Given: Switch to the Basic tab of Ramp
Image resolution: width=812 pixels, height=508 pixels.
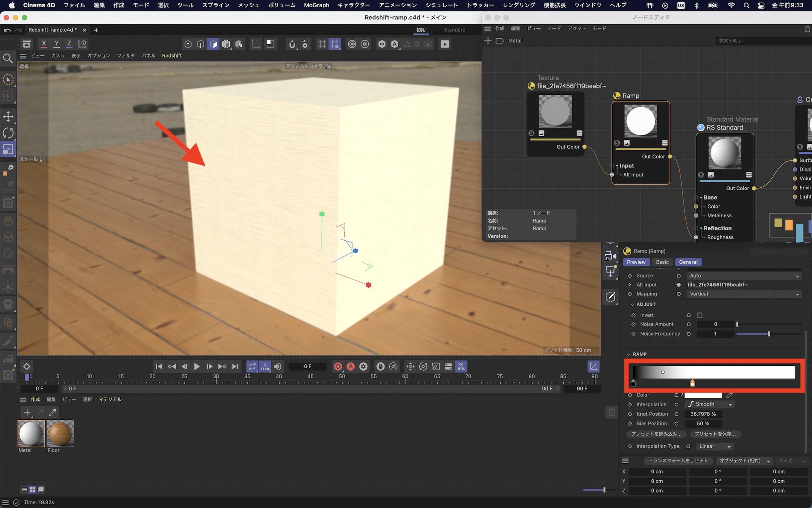Looking at the screenshot, I should tap(662, 262).
